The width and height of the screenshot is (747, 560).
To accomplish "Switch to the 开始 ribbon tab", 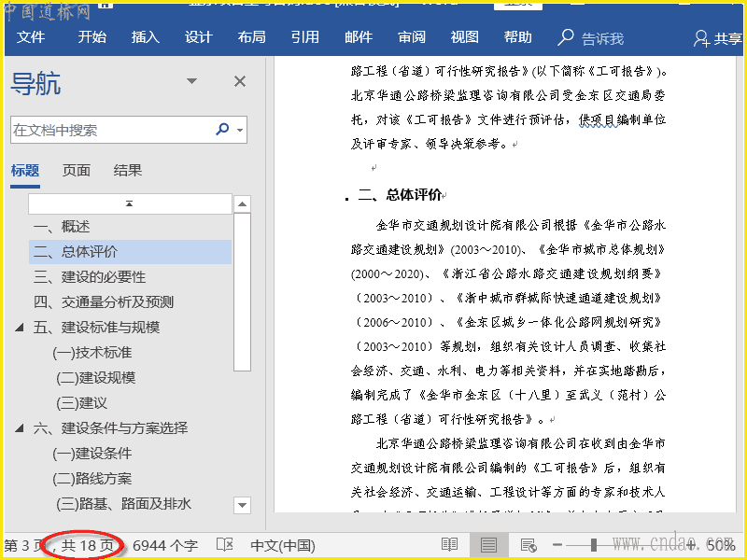I will (x=92, y=37).
